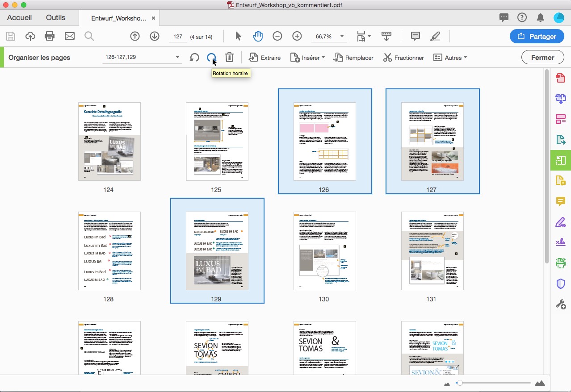The width and height of the screenshot is (571, 392).
Task: Open the Autres dropdown menu
Action: click(x=450, y=58)
